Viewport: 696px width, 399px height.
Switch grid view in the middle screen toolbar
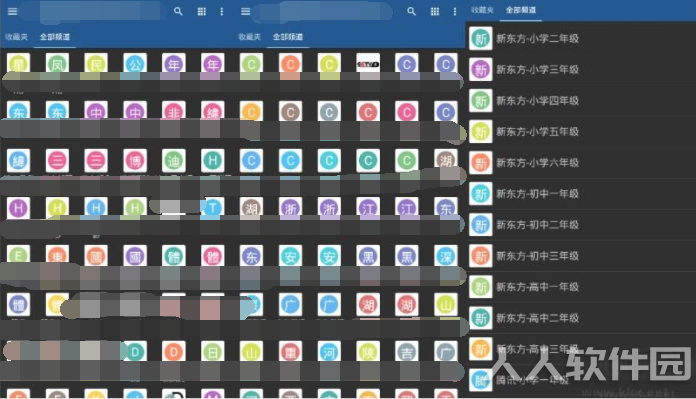coord(435,12)
